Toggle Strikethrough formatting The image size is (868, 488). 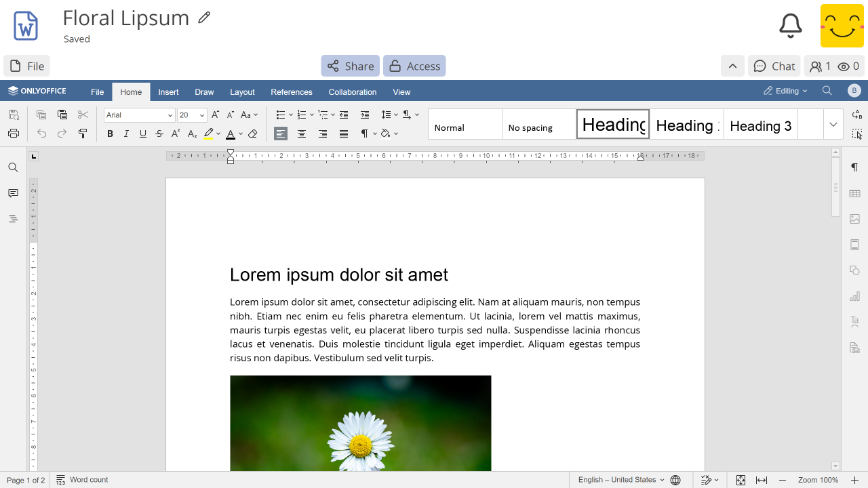[159, 134]
